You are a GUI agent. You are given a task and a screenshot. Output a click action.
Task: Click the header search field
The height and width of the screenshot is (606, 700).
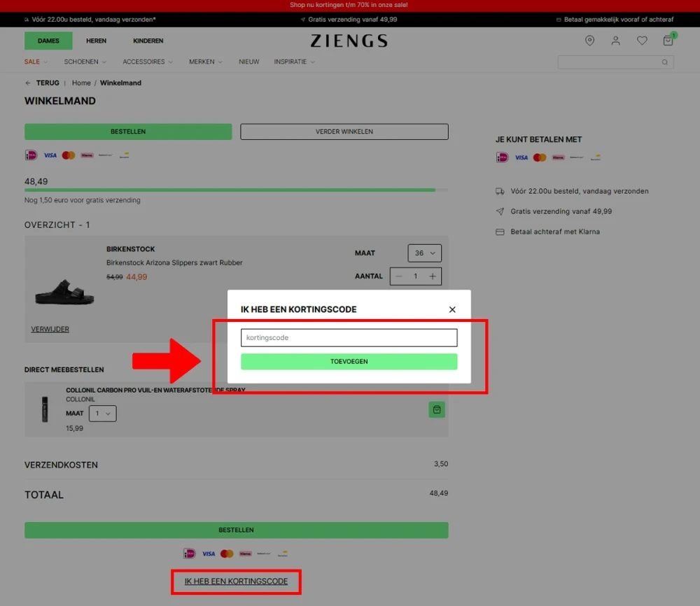pos(615,62)
